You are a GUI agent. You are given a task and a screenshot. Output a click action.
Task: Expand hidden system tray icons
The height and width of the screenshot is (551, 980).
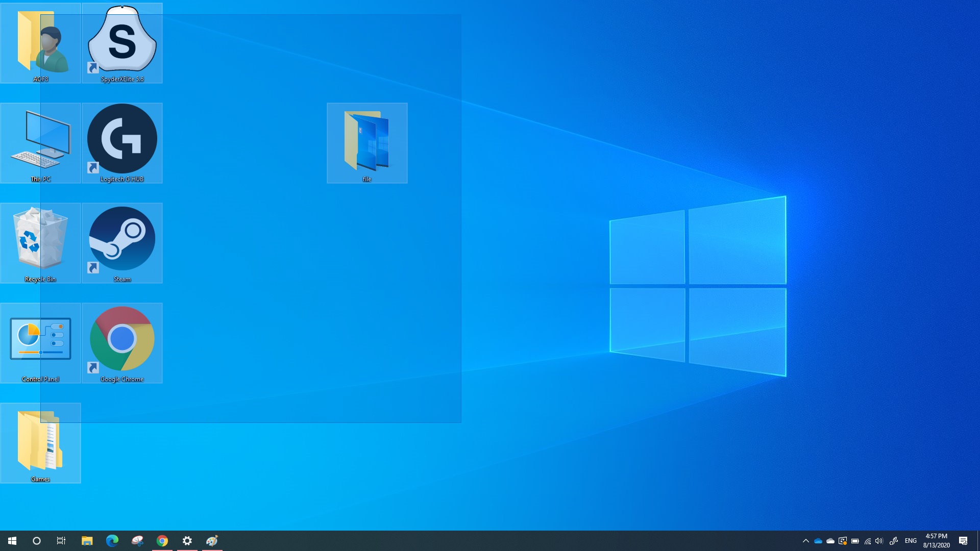tap(806, 541)
